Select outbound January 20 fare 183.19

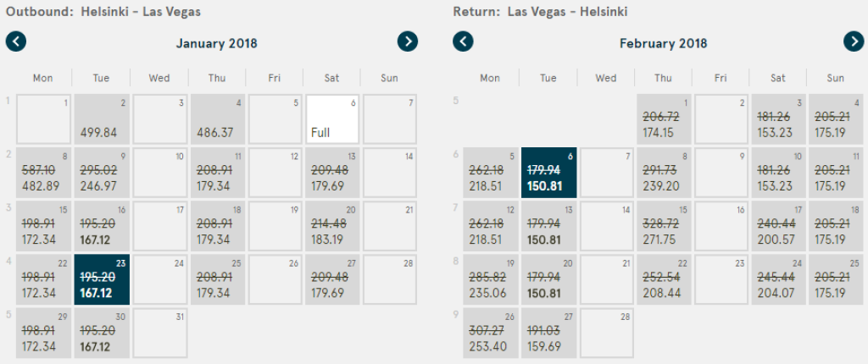click(x=332, y=225)
